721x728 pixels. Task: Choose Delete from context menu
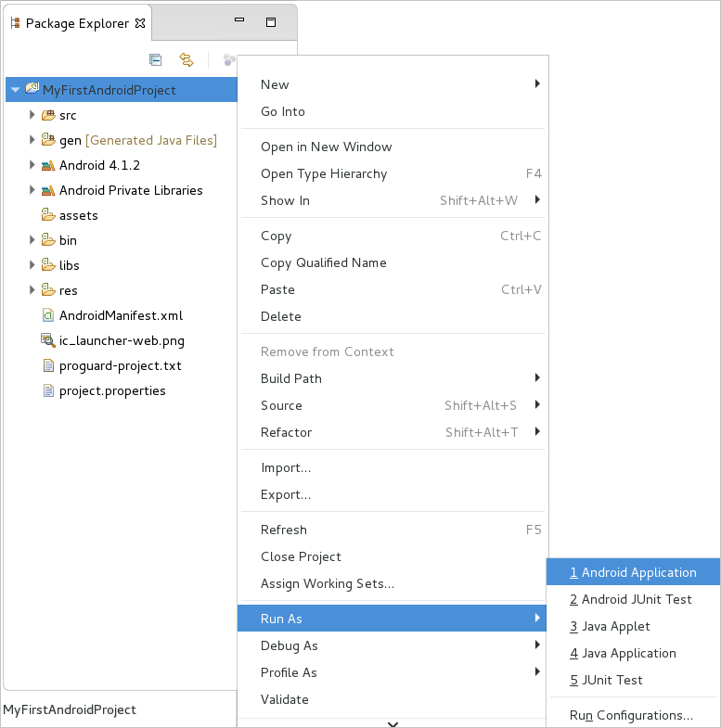tap(393, 316)
